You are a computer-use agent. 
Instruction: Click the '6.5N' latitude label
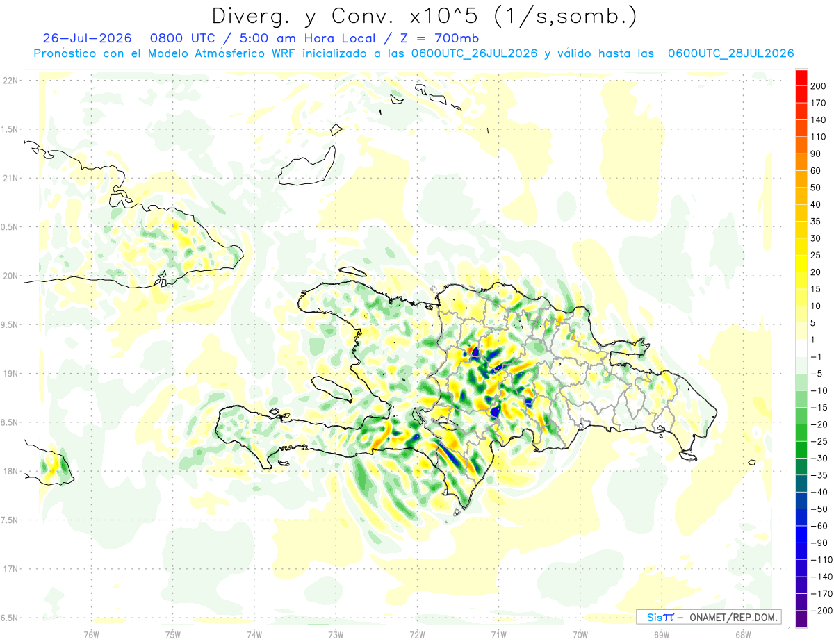[10, 618]
